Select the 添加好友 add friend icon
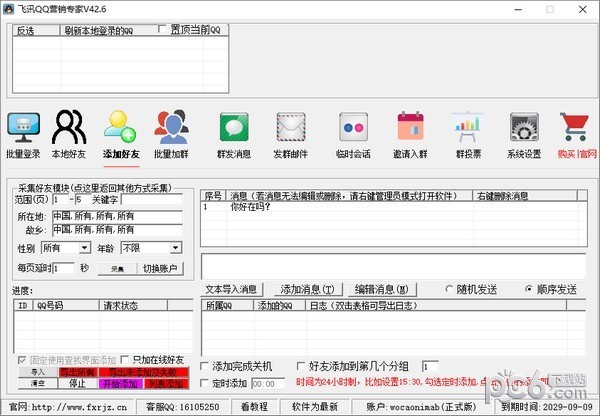The width and height of the screenshot is (600, 416). pos(120,126)
